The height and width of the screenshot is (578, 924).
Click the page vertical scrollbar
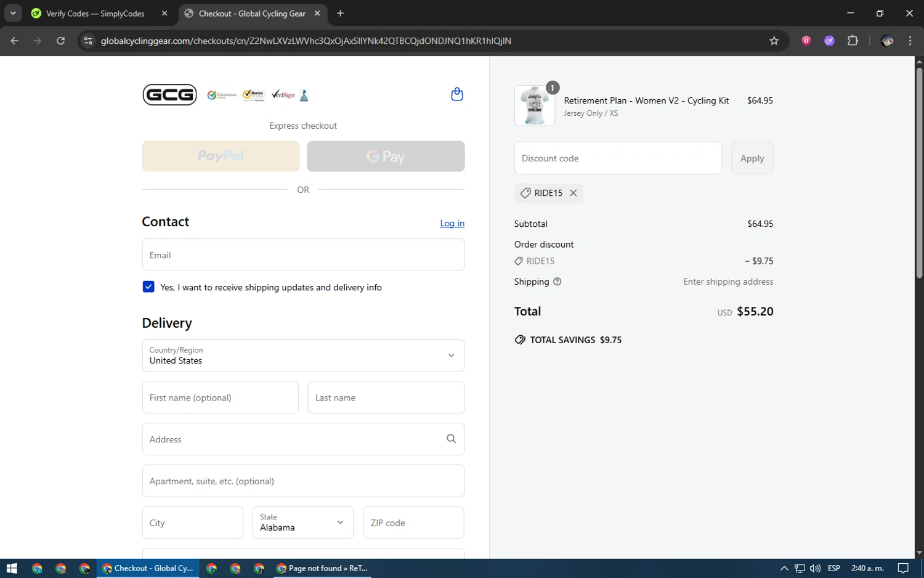pos(919,173)
